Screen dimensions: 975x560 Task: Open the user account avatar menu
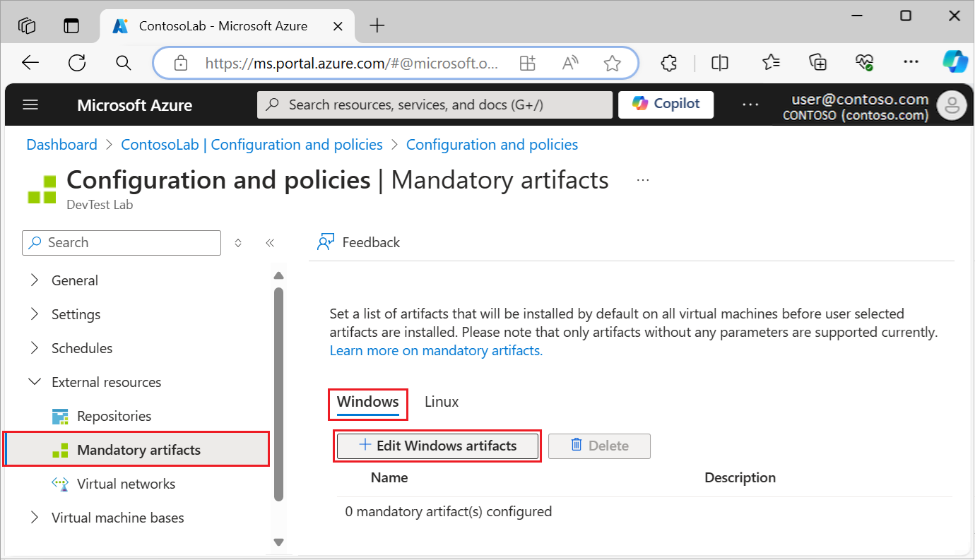(x=951, y=106)
